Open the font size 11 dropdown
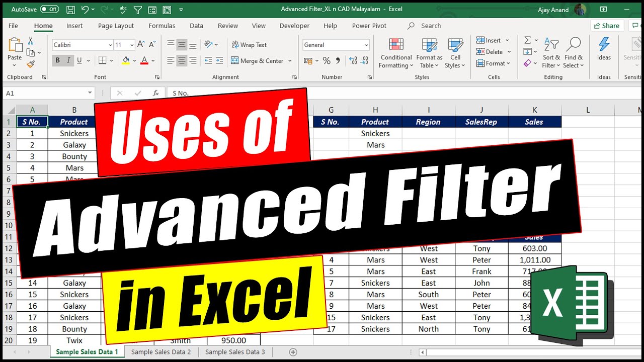 tap(132, 45)
